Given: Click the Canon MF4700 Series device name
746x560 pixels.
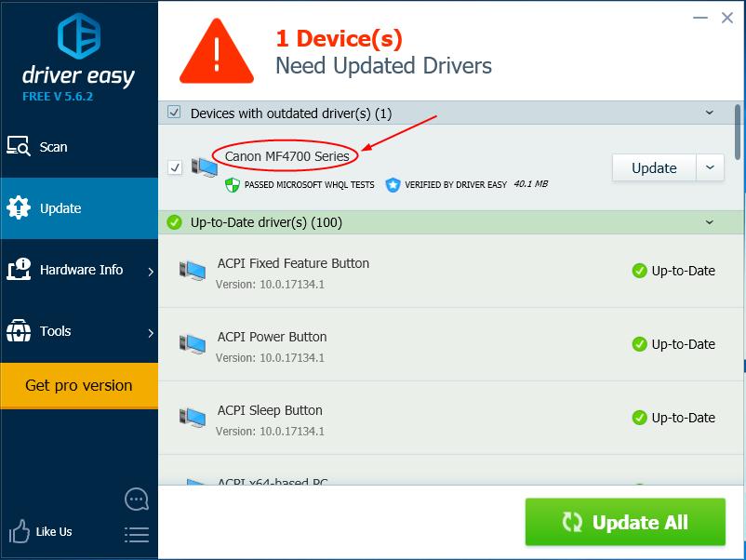Looking at the screenshot, I should (286, 156).
